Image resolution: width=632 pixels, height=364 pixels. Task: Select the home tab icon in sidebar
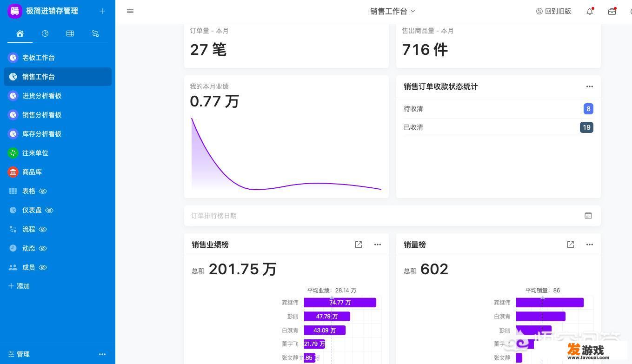tap(20, 33)
